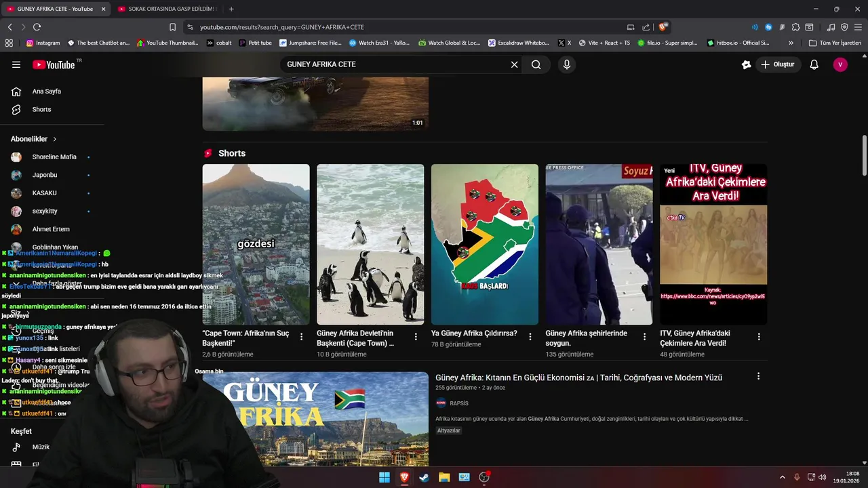
Task: Share this page icon in address bar
Action: pyautogui.click(x=646, y=27)
